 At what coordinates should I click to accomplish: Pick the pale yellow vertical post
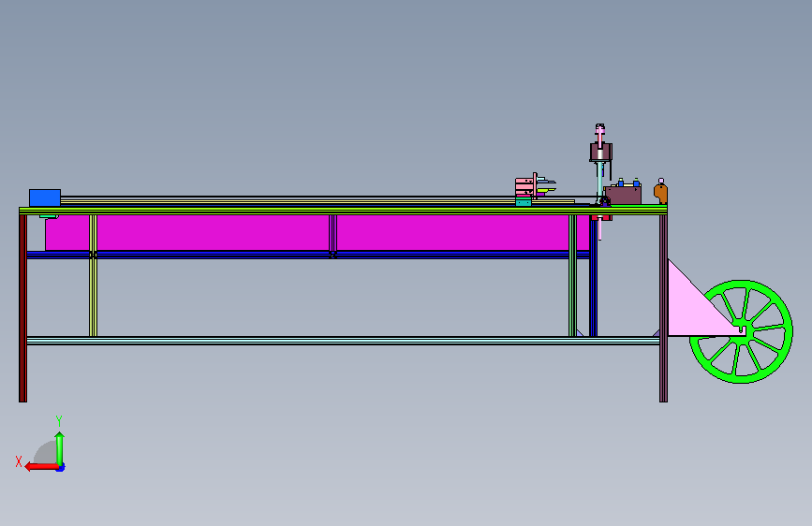(94, 275)
